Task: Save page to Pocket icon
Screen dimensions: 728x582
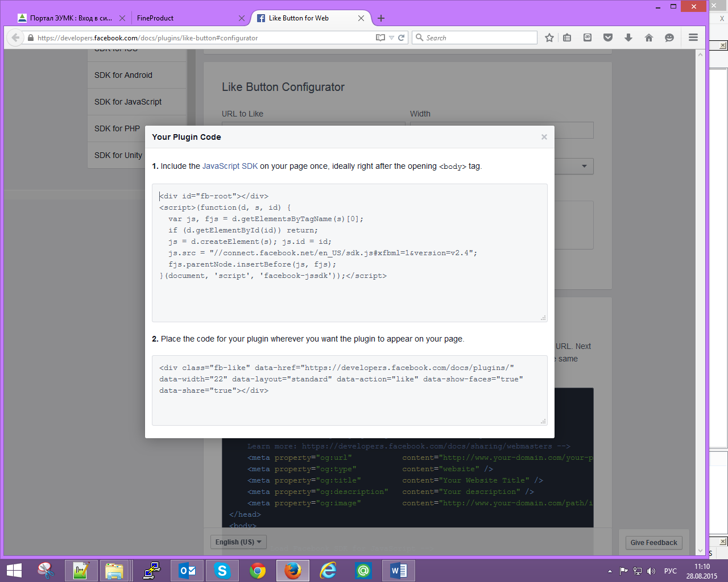Action: [x=608, y=38]
